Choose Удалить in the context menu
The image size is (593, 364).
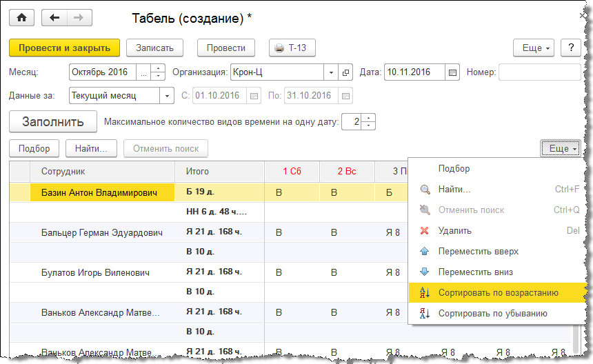454,231
